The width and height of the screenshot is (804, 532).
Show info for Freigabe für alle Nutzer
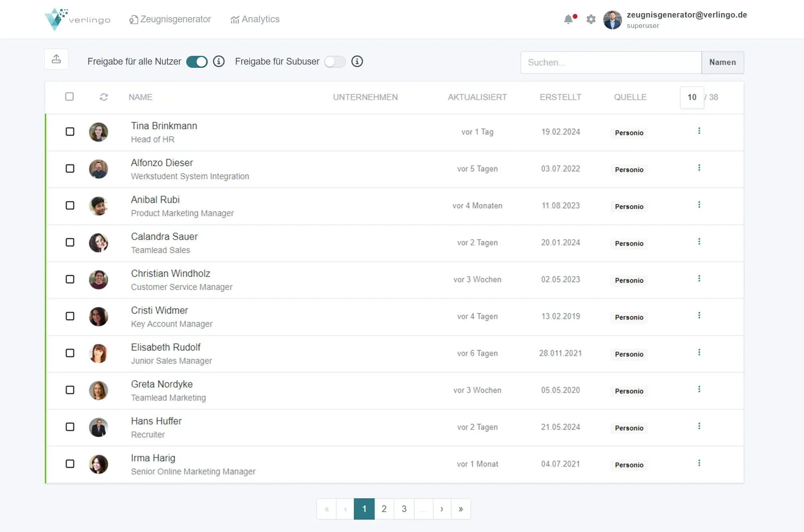coord(219,61)
